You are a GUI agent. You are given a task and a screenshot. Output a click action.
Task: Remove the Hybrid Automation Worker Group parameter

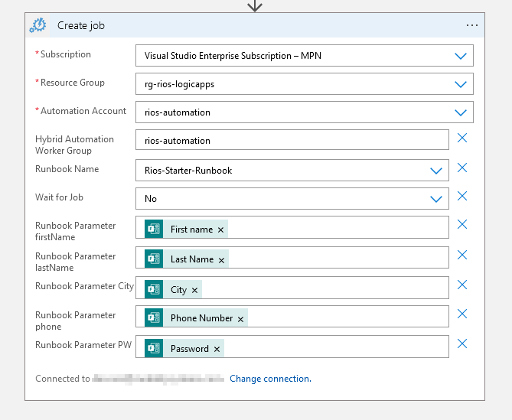[x=462, y=138]
